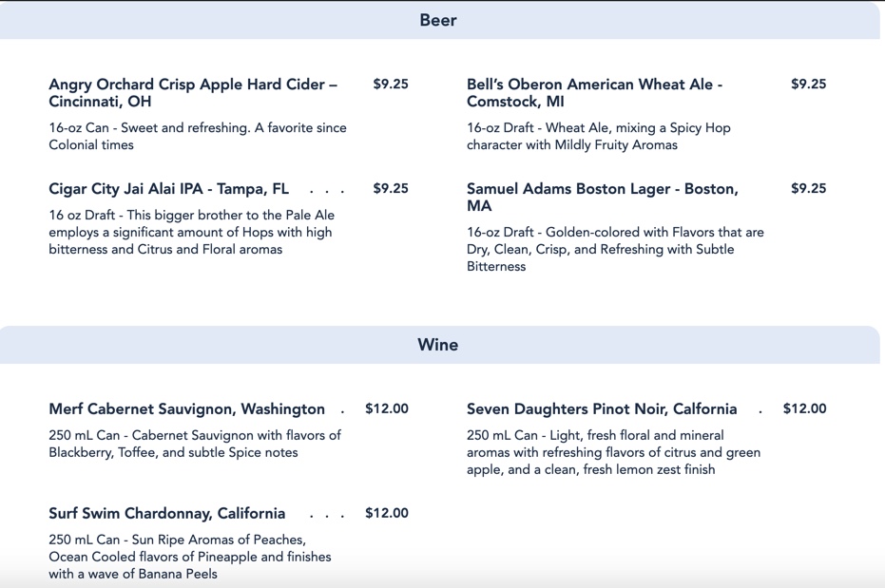Click the Bell's Oberon price
The image size is (885, 588).
(x=808, y=85)
